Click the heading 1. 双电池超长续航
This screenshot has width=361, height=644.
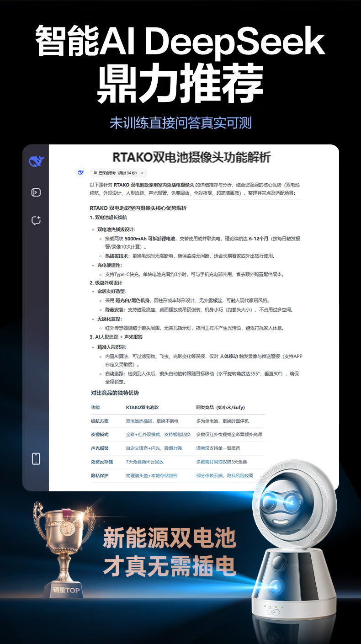(x=108, y=218)
